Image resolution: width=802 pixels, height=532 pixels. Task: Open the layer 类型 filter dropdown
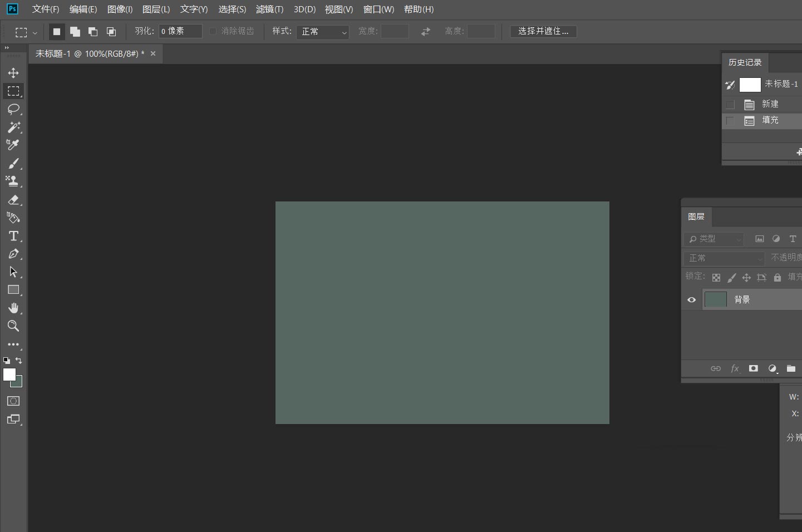[x=714, y=239]
